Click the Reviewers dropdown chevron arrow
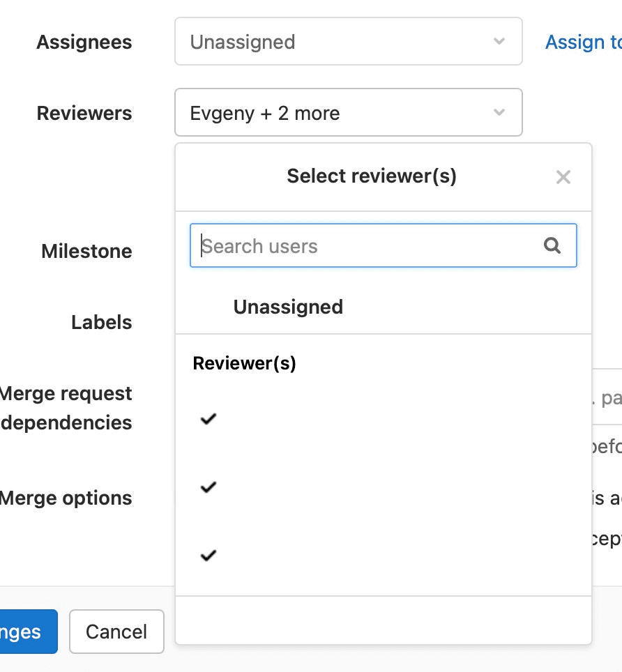 coord(499,113)
